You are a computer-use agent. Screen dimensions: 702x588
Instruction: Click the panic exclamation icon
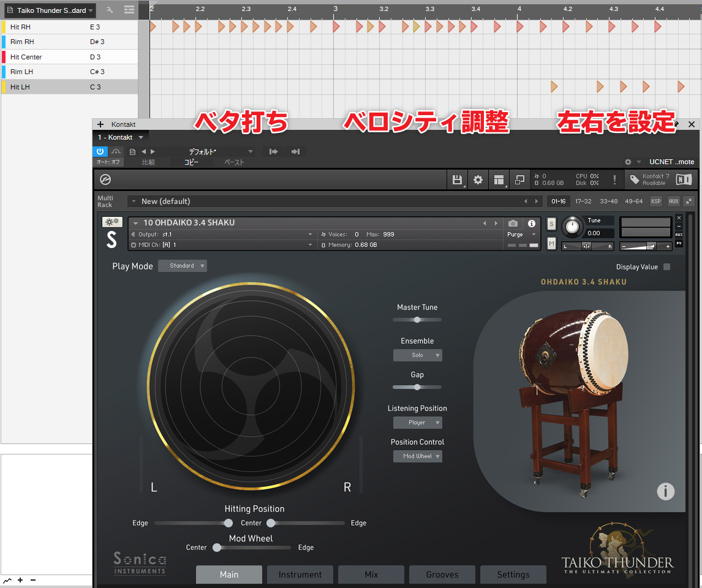[x=614, y=180]
